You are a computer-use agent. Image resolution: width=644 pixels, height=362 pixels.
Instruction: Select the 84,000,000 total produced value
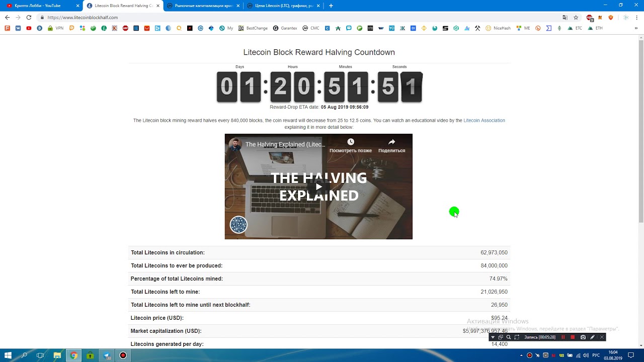point(494,265)
